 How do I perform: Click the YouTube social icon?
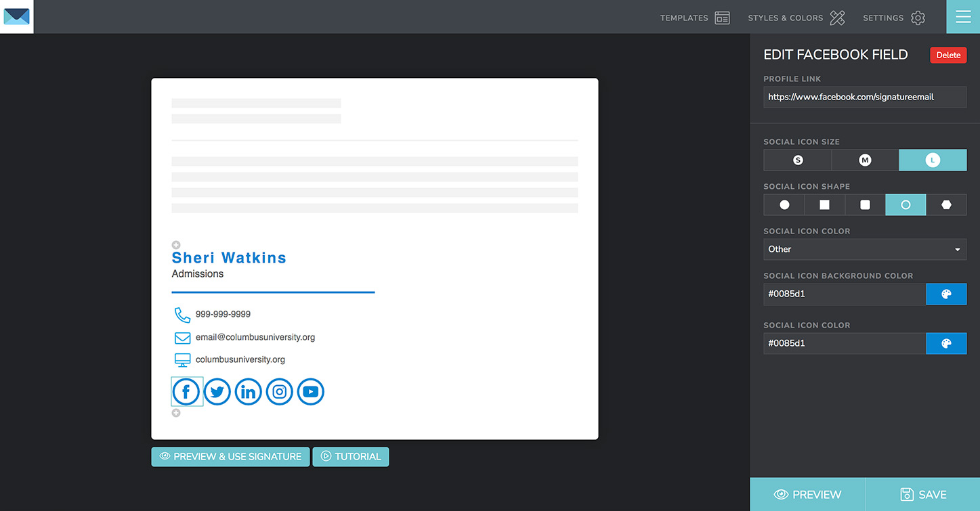(311, 392)
